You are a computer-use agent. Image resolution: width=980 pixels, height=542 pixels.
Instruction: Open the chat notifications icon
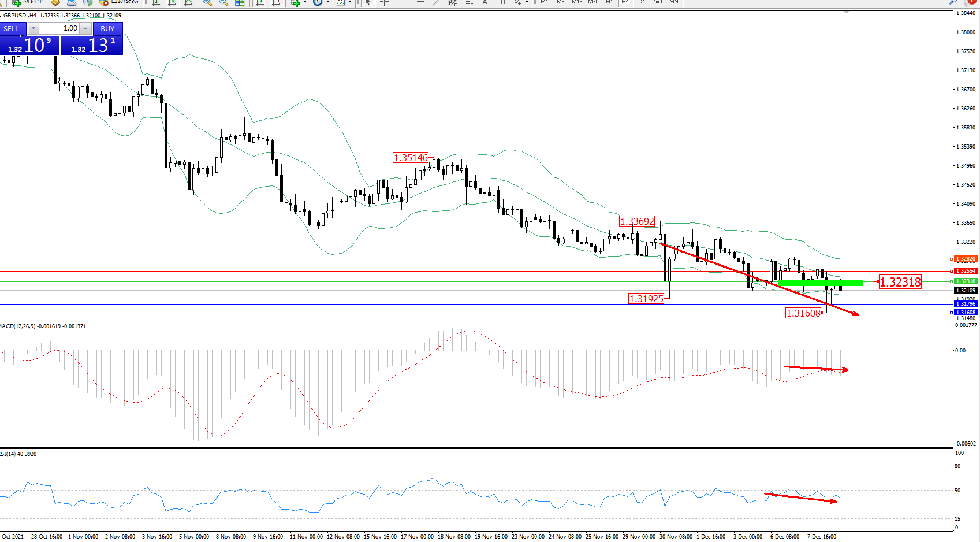coord(970,2)
